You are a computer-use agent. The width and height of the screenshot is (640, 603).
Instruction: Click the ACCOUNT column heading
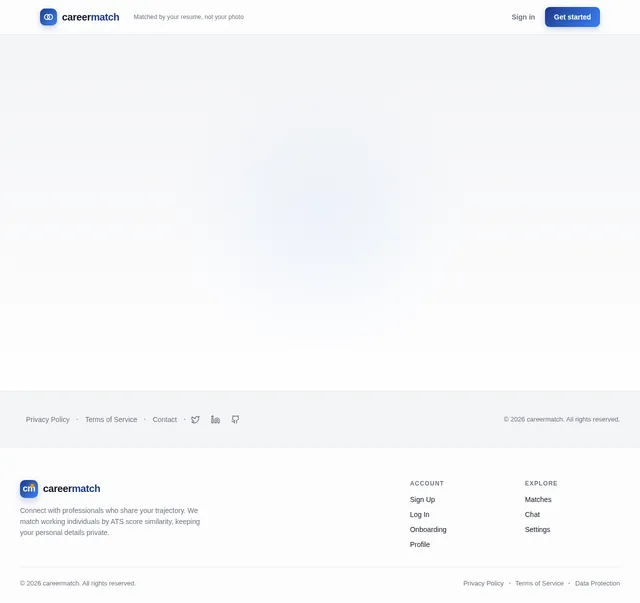click(x=427, y=483)
